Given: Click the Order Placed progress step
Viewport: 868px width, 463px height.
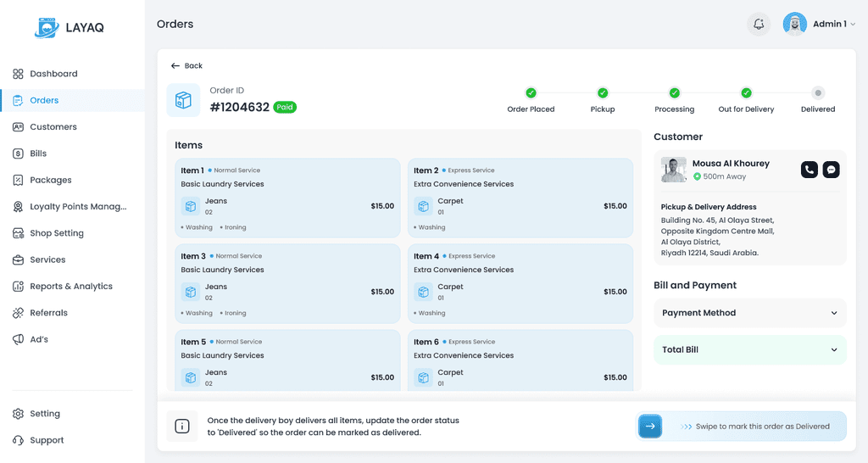Looking at the screenshot, I should tap(531, 93).
